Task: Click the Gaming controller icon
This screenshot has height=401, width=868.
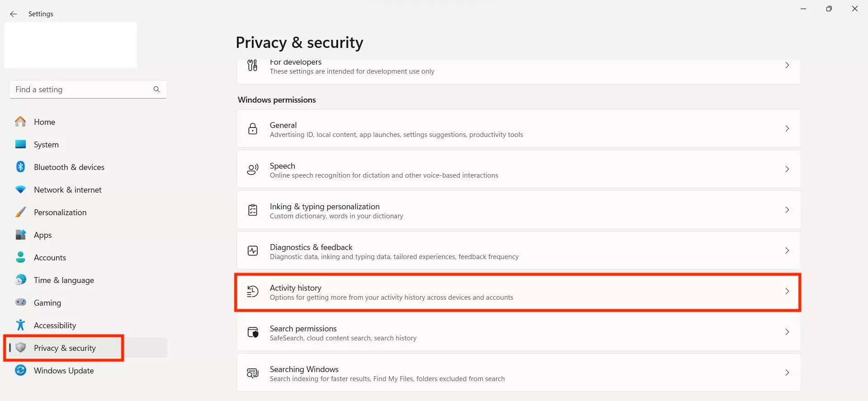Action: [x=20, y=302]
